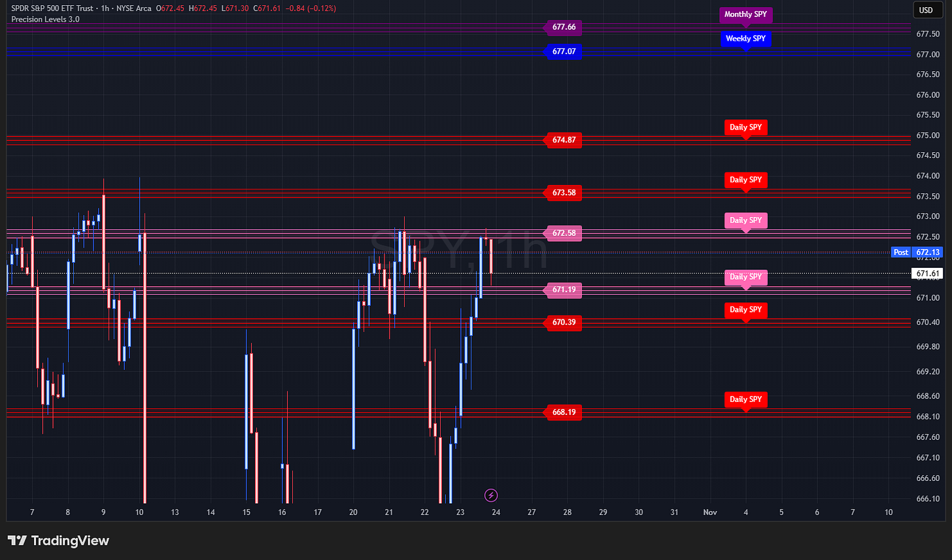This screenshot has width=952, height=560.
Task: Click the low value L671.30
Action: point(235,9)
